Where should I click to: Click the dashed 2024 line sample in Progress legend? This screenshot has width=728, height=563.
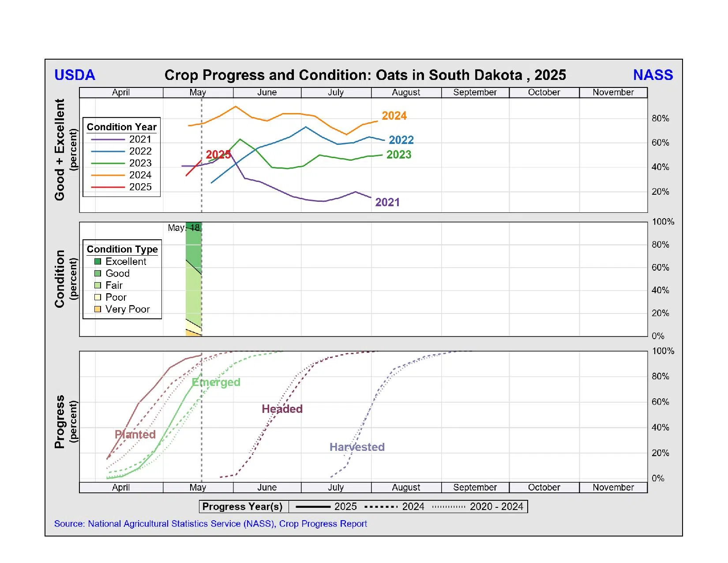(x=381, y=507)
